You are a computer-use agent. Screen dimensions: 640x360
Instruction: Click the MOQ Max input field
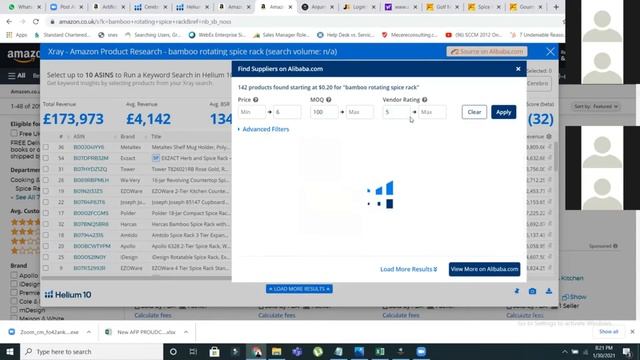[x=360, y=112]
